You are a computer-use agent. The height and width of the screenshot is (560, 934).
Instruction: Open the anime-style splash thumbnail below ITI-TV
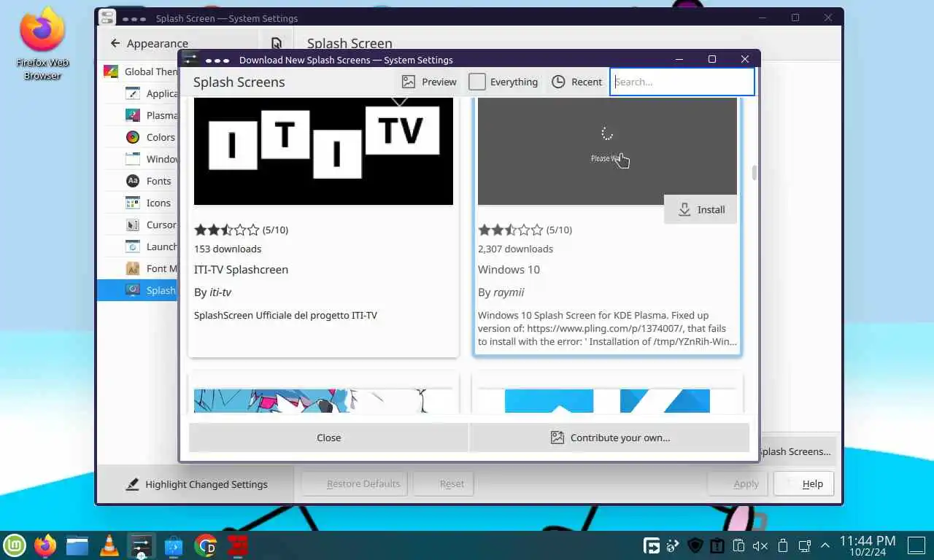[x=323, y=400]
